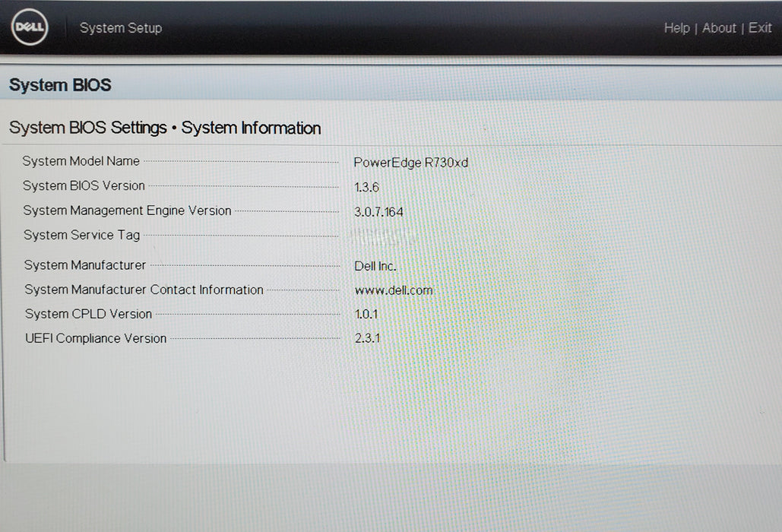This screenshot has height=532, width=782.
Task: Click the blurred Service Tag value
Action: coord(383,237)
